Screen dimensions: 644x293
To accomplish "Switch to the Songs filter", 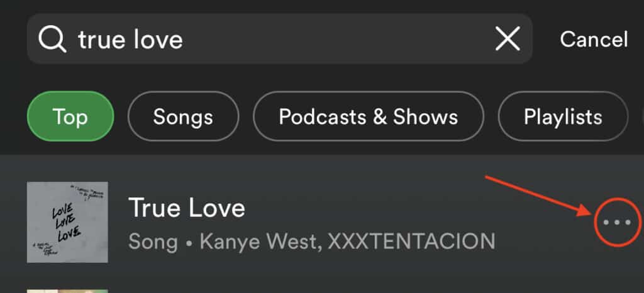I will point(183,116).
